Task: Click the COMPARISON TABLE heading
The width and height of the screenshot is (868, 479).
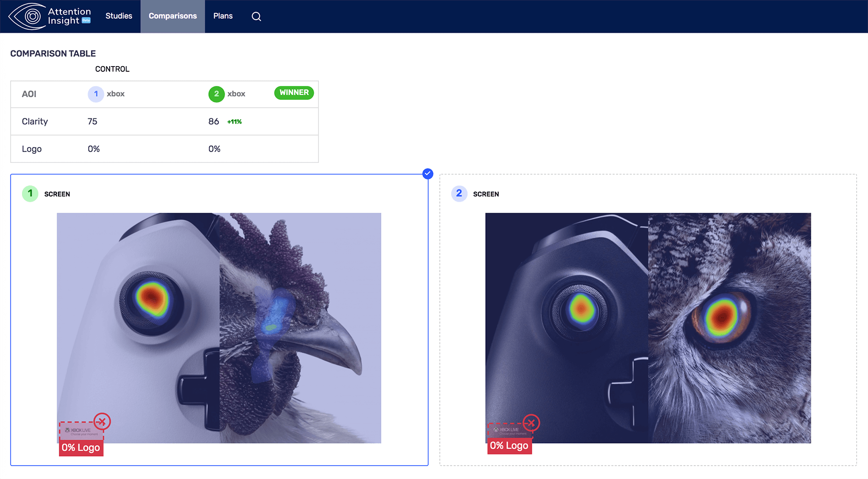Action: click(x=53, y=54)
